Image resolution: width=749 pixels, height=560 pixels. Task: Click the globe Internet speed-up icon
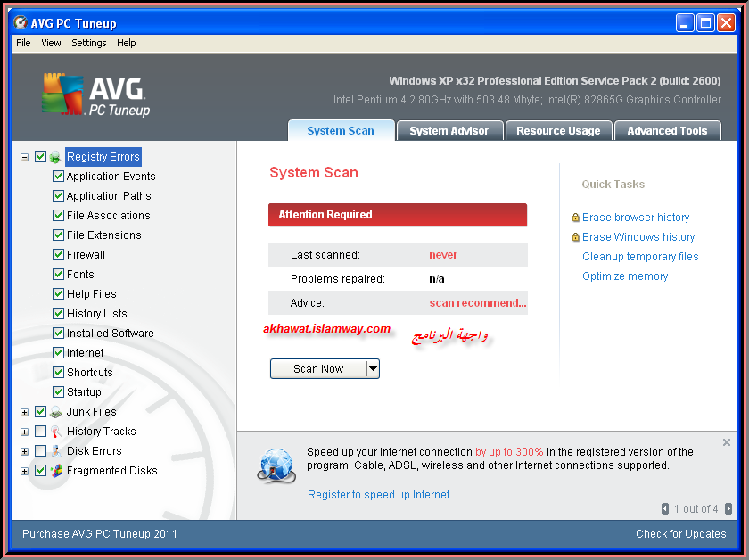pyautogui.click(x=276, y=465)
